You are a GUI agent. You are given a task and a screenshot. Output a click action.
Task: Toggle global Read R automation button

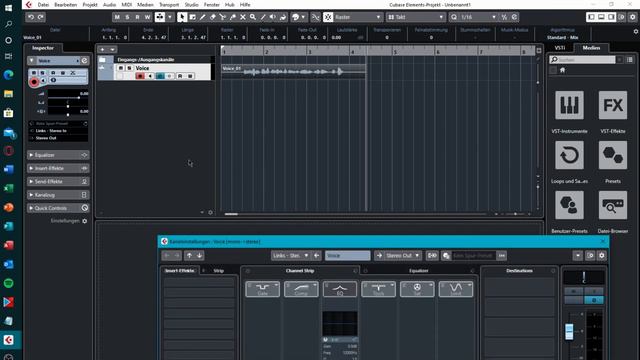(137, 17)
